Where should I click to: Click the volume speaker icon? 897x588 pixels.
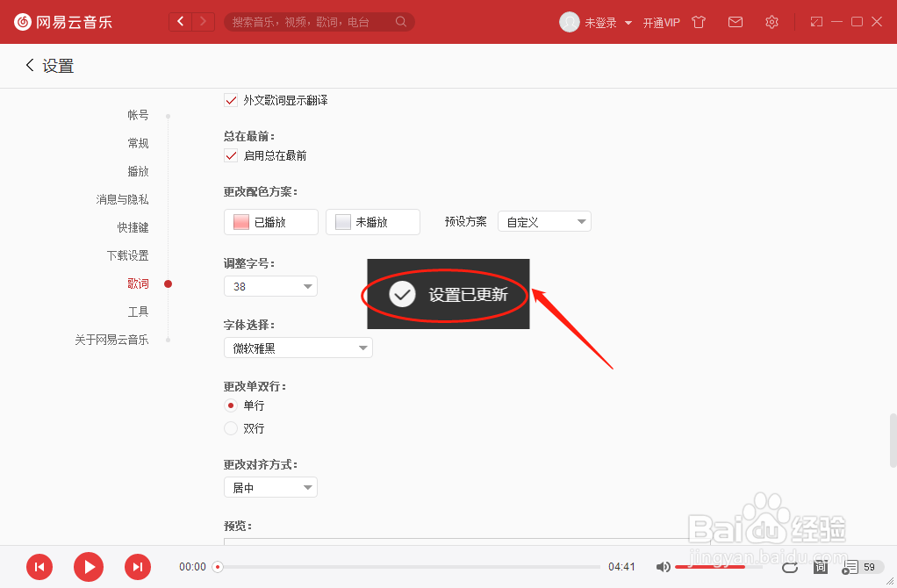(664, 567)
